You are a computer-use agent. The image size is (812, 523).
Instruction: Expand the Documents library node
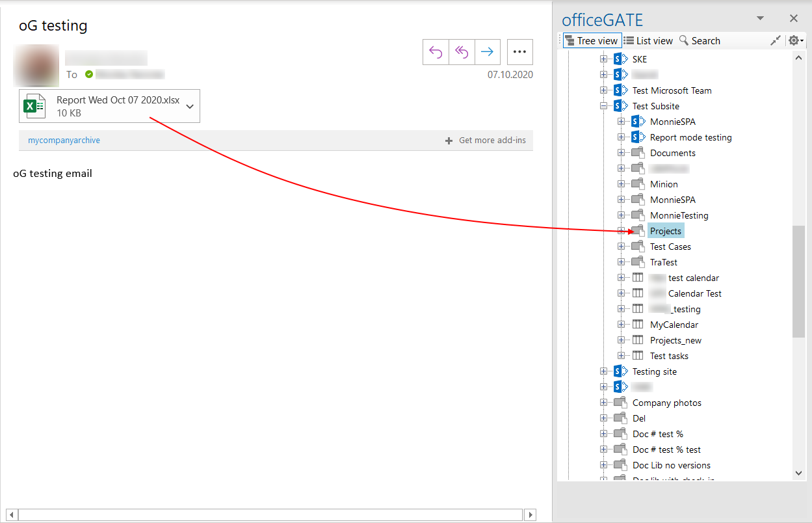click(622, 153)
